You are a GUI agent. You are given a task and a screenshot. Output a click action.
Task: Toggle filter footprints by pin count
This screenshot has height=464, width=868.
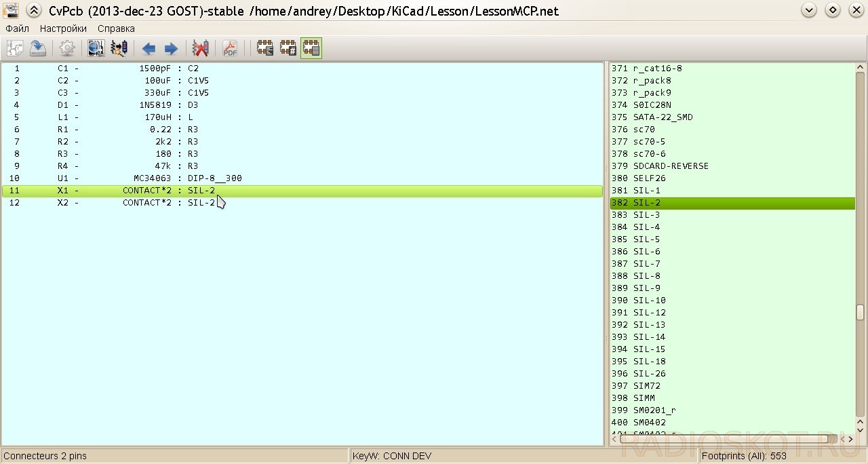click(x=288, y=48)
